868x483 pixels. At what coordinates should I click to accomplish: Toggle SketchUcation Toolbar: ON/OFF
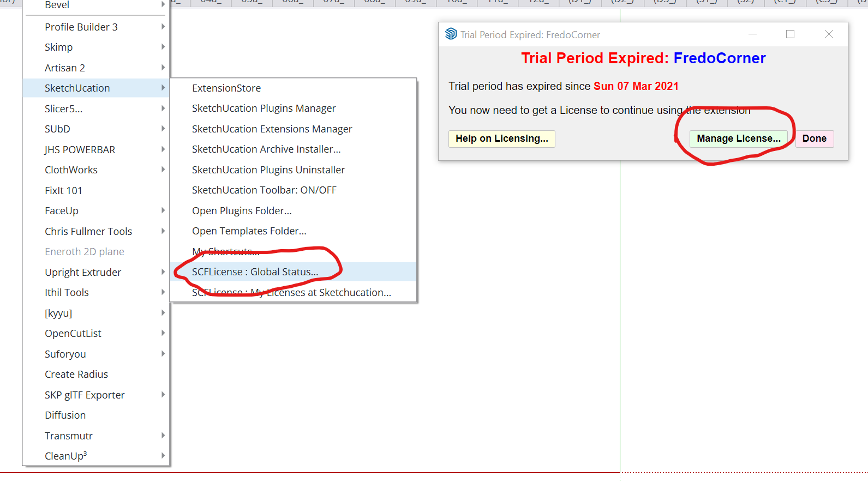click(294, 190)
